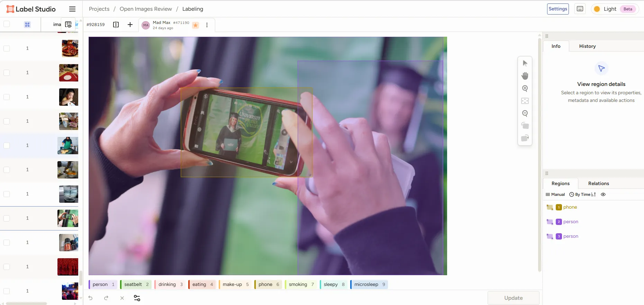Screen dimensions: 644x305
Task: Select region 1 phone in regions list
Action: tap(593, 207)
